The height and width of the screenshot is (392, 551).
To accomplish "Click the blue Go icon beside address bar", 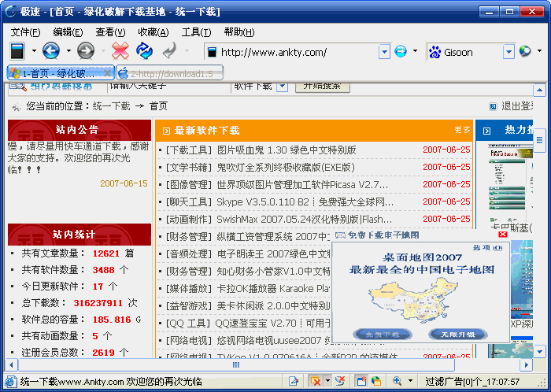I will coord(401,52).
